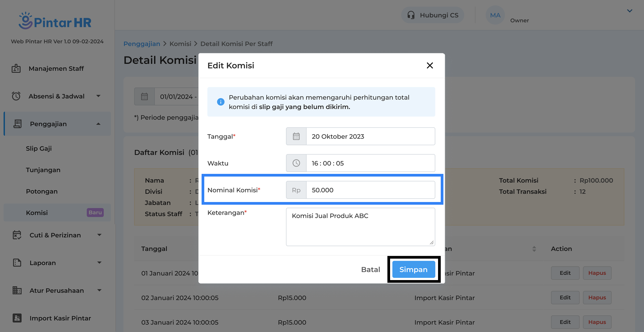Open Slip Gaji submenu item
This screenshot has width=644, height=332.
coord(39,148)
